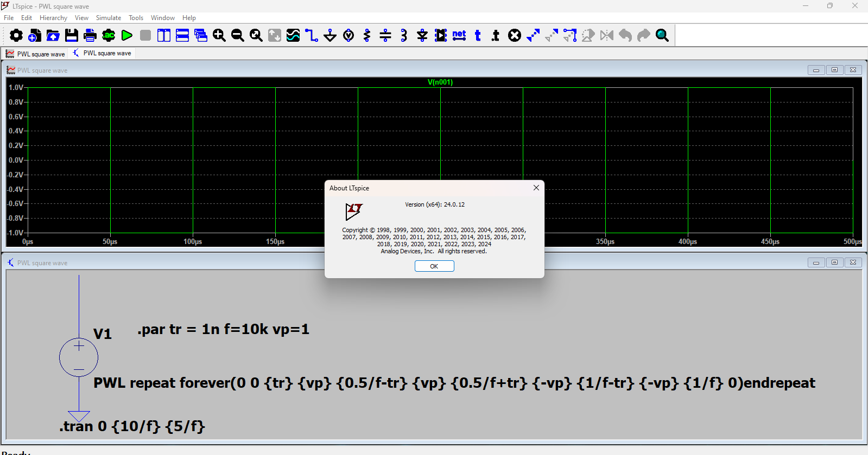Activate the blue Duplicate tool
868x455 pixels.
[x=533, y=35]
